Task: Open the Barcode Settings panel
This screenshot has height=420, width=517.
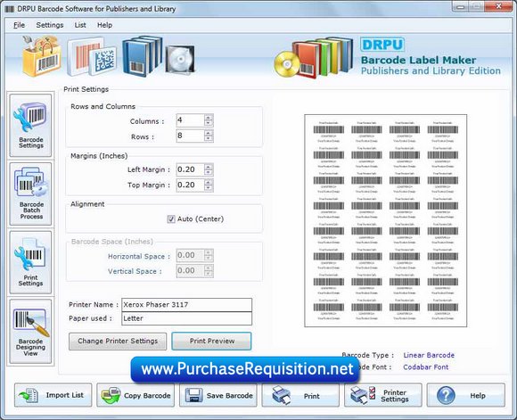Action: point(30,125)
